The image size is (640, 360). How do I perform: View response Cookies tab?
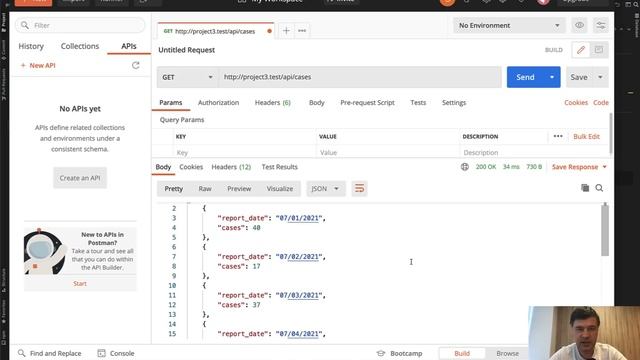coord(191,167)
